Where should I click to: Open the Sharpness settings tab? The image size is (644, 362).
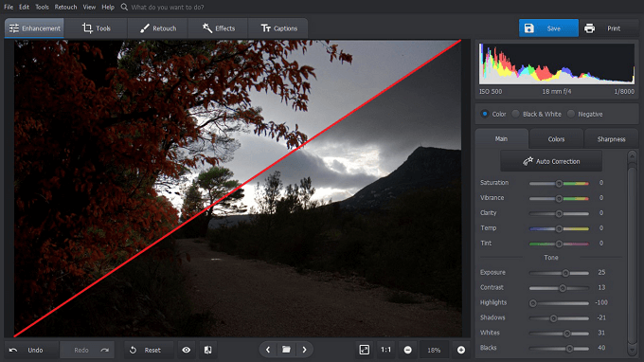pos(611,139)
